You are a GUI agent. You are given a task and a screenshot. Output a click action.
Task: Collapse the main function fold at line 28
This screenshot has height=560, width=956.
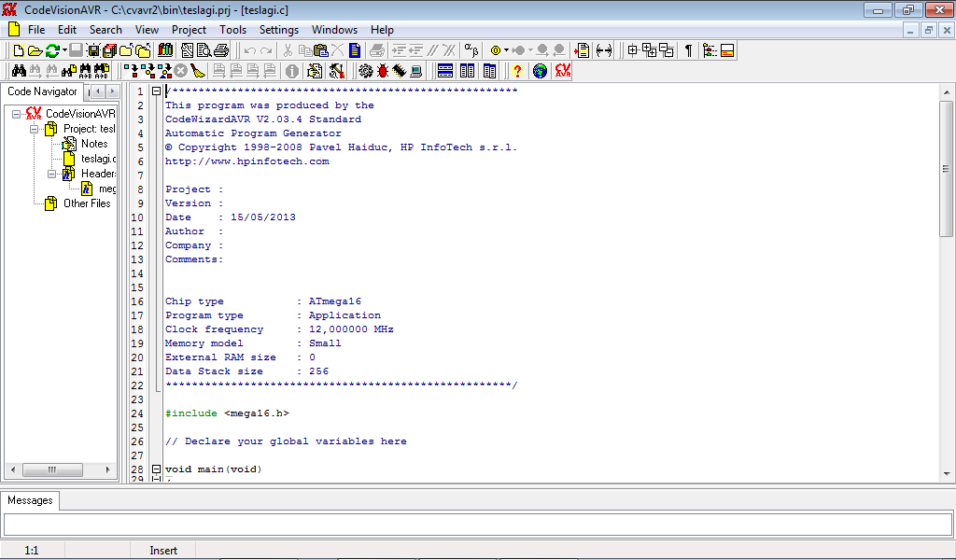pyautogui.click(x=156, y=469)
